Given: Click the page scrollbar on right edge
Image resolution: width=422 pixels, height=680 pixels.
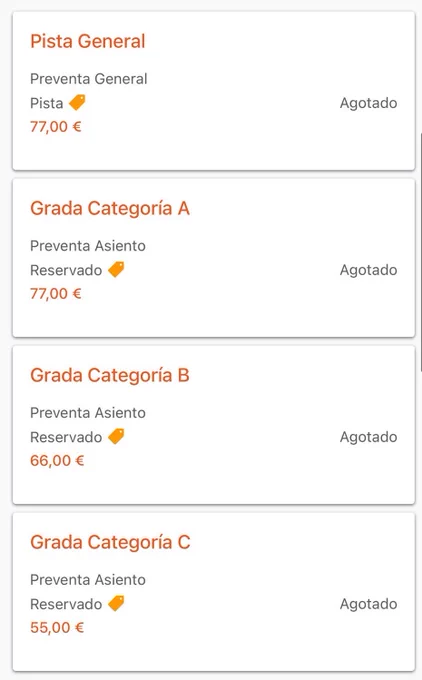Looking at the screenshot, I should tap(421, 252).
